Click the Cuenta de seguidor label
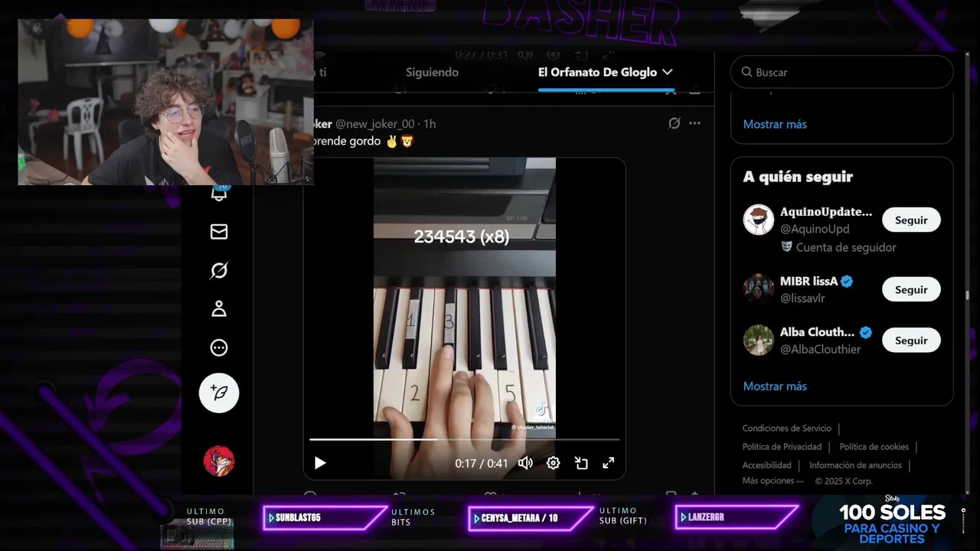This screenshot has width=980, height=551. pyautogui.click(x=846, y=247)
